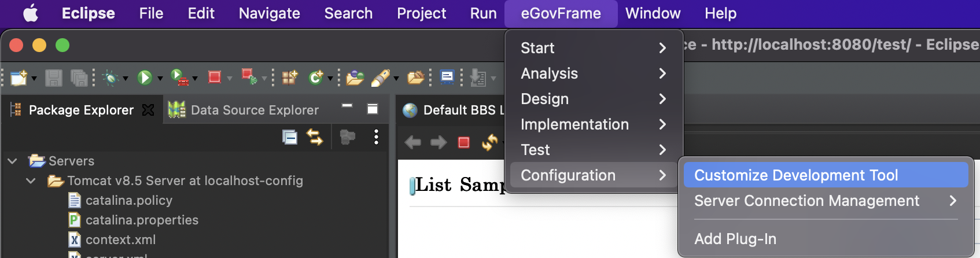
Task: Click the Save All icon
Action: click(x=79, y=78)
